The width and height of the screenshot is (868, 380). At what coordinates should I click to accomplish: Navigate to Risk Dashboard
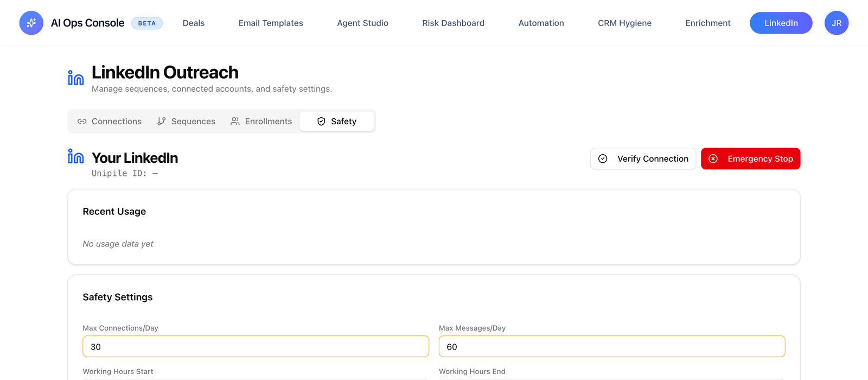tap(454, 23)
